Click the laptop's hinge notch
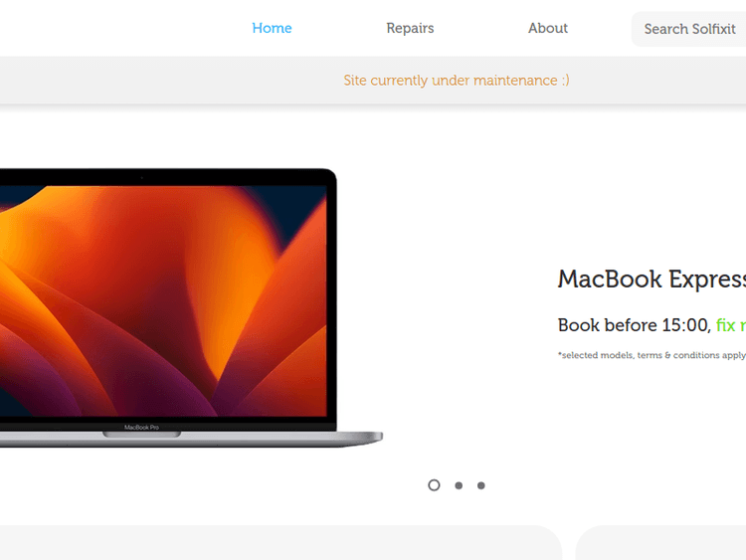This screenshot has height=560, width=746. 142,434
